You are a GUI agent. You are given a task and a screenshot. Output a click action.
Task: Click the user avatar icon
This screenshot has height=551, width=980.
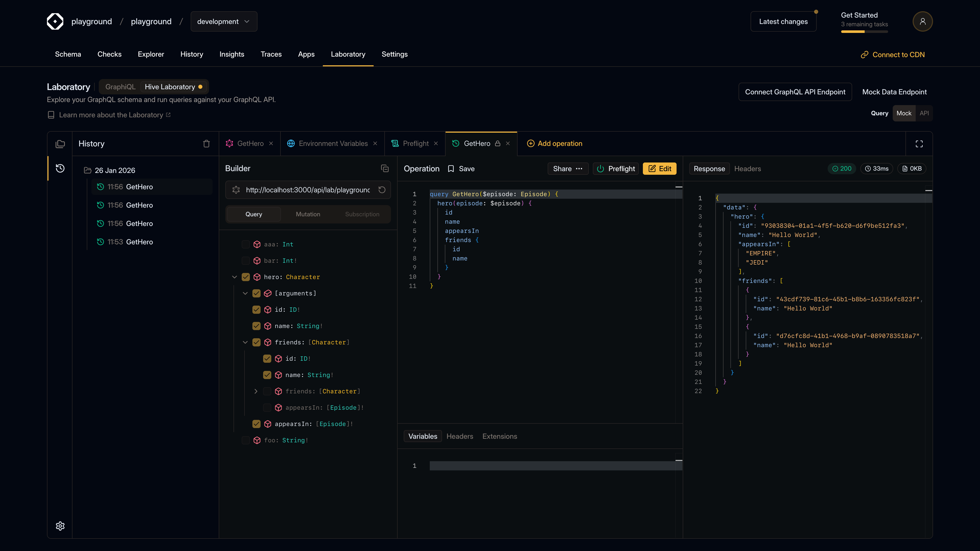pyautogui.click(x=922, y=22)
